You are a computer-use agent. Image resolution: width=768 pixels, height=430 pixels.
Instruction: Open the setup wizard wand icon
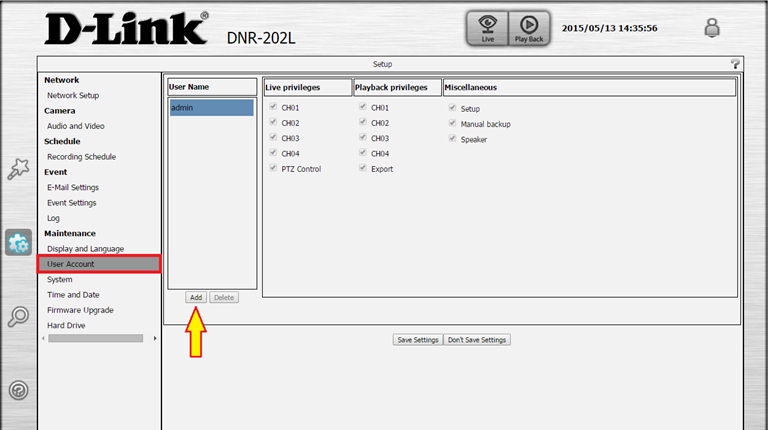pyautogui.click(x=18, y=169)
